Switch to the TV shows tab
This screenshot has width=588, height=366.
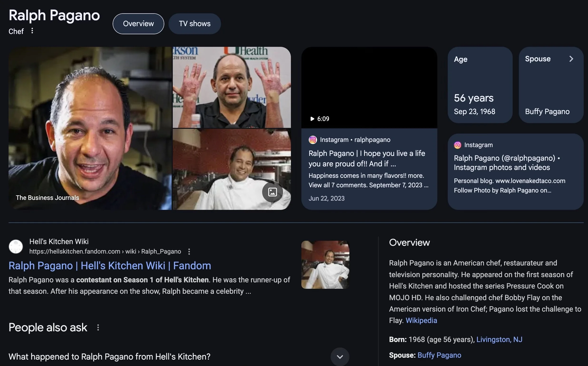194,24
